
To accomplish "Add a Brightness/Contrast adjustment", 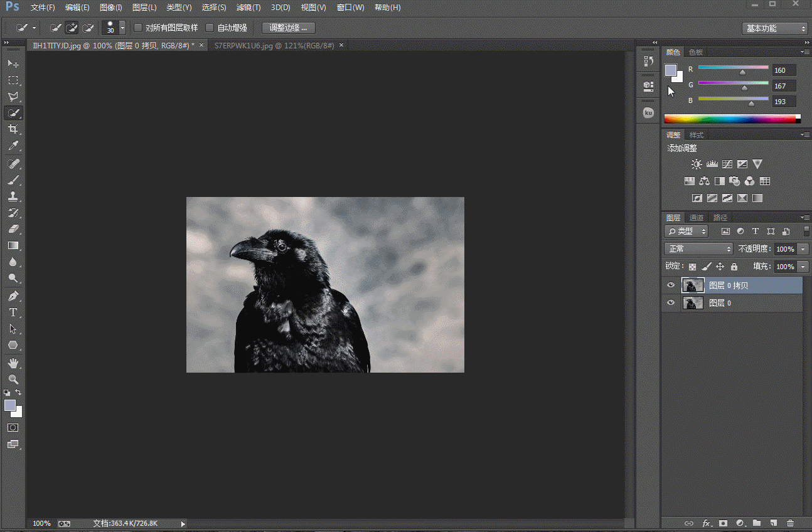I will click(697, 164).
